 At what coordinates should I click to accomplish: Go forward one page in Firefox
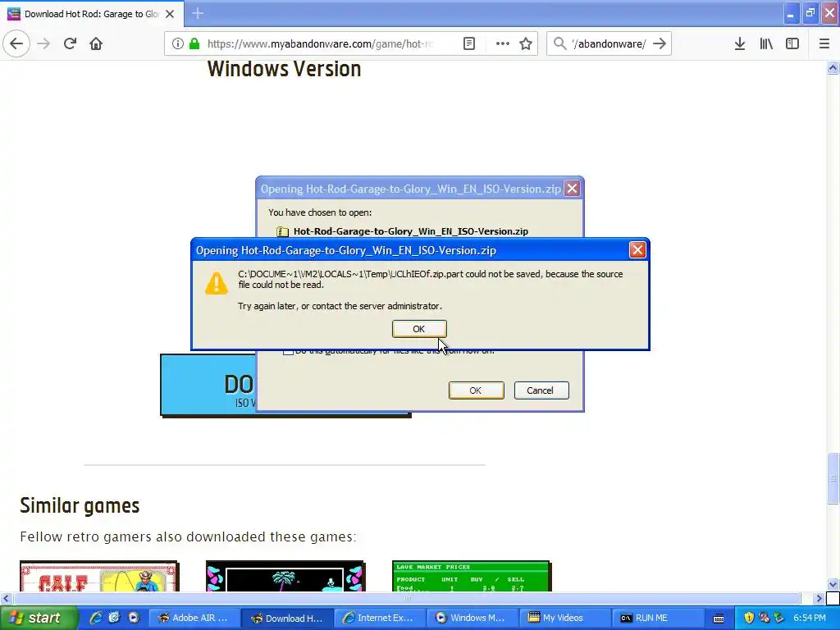(x=43, y=43)
